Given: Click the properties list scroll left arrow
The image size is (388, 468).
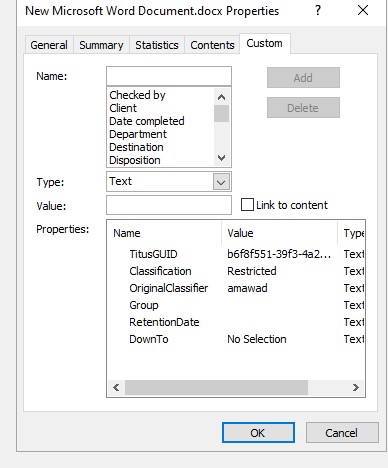Looking at the screenshot, I should 116,387.
